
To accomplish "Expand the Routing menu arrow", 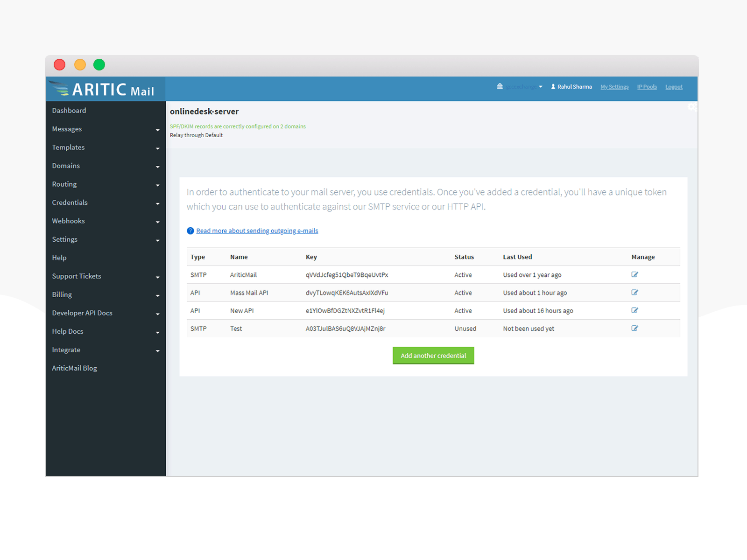I will click(158, 185).
